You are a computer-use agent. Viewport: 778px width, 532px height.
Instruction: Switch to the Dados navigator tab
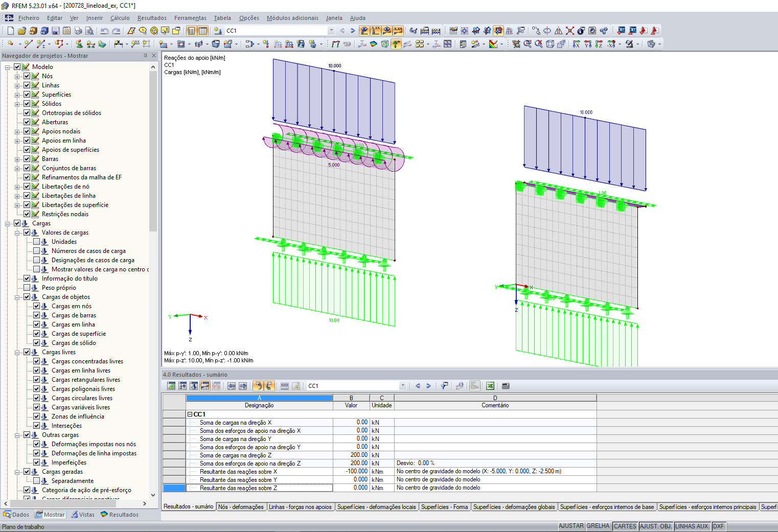click(x=16, y=515)
